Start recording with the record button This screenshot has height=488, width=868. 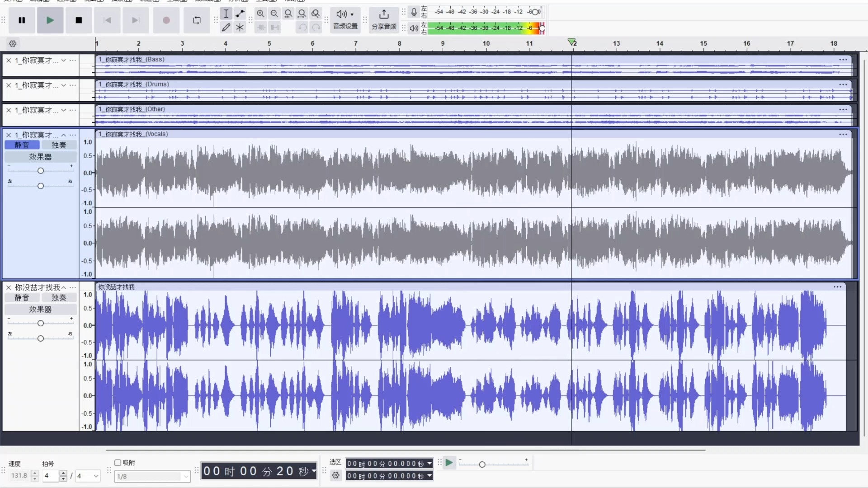(x=166, y=20)
